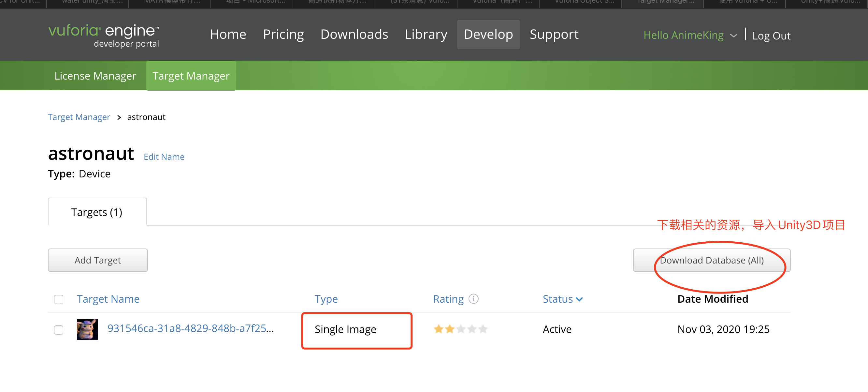This screenshot has height=392, width=868.
Task: Sort by the Rating column header
Action: click(448, 299)
